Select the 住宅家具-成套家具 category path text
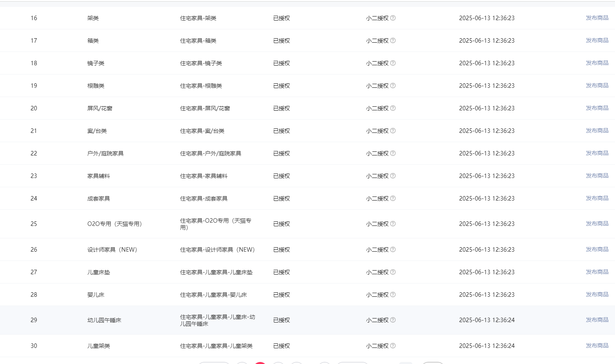The image size is (615, 364). pos(204,199)
